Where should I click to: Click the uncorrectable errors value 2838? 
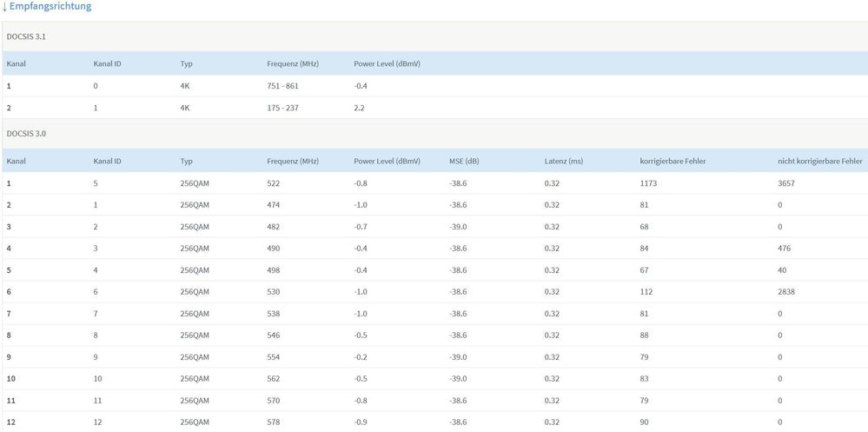pos(786,291)
